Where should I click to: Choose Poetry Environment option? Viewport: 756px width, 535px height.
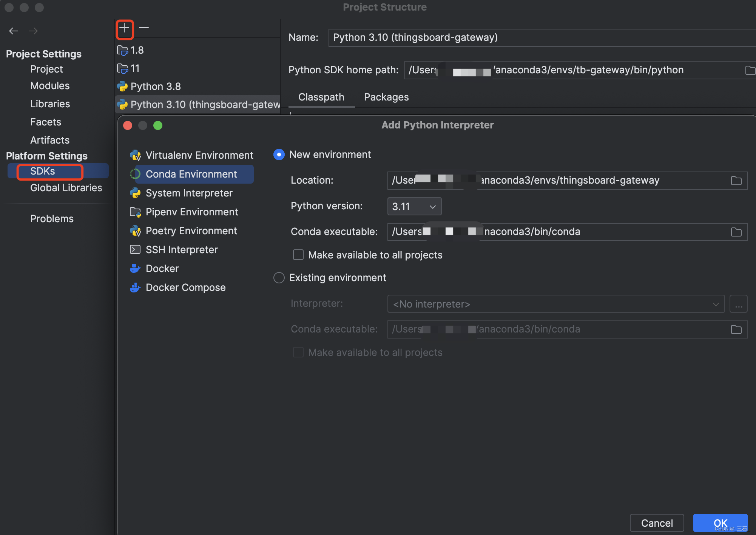184,231
